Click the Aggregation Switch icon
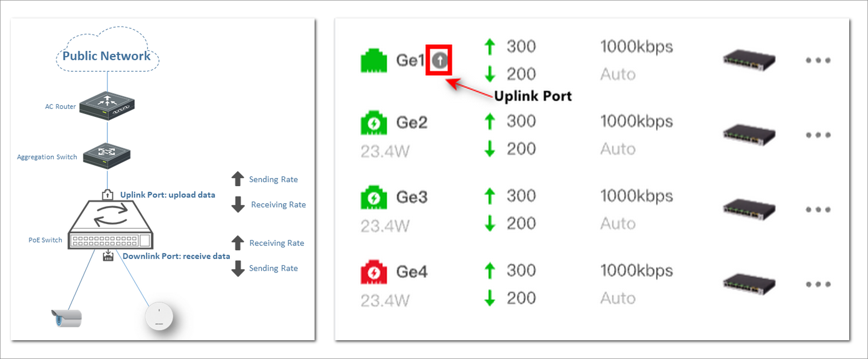This screenshot has height=359, width=868. pyautogui.click(x=107, y=156)
